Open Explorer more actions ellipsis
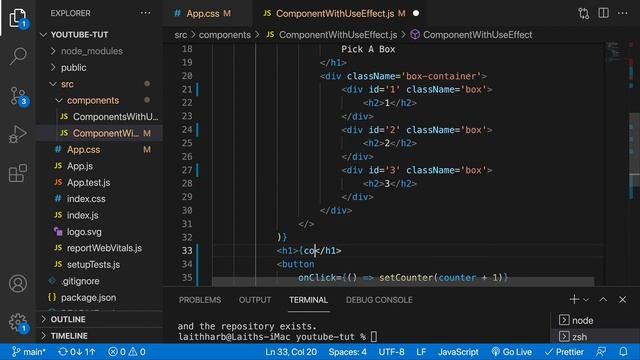 coord(145,13)
